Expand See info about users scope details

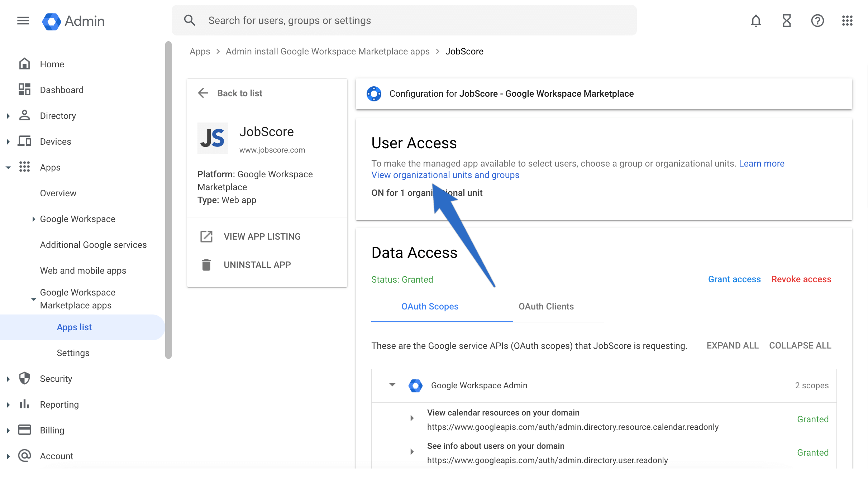(x=412, y=452)
